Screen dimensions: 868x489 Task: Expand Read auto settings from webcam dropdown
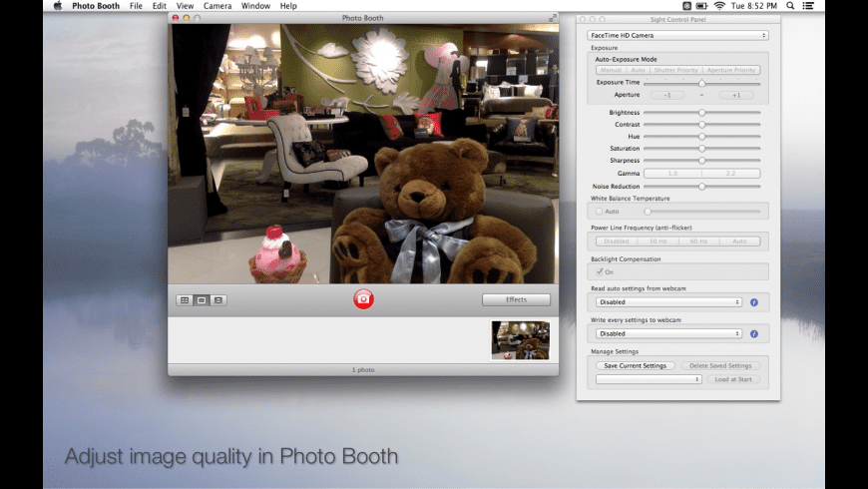coord(668,302)
